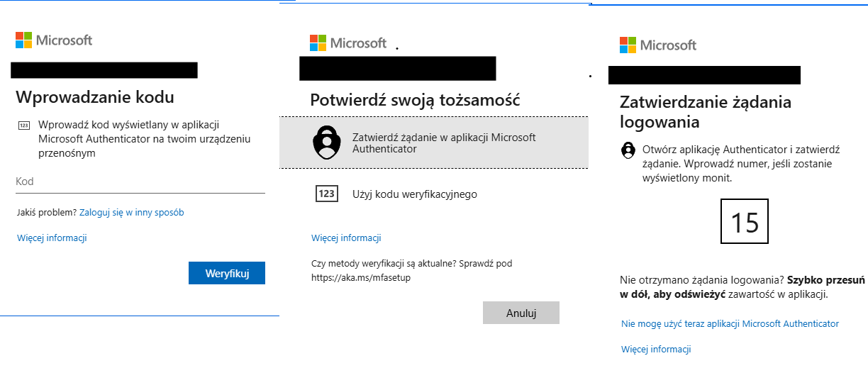Click the number 15 box

pyautogui.click(x=745, y=223)
